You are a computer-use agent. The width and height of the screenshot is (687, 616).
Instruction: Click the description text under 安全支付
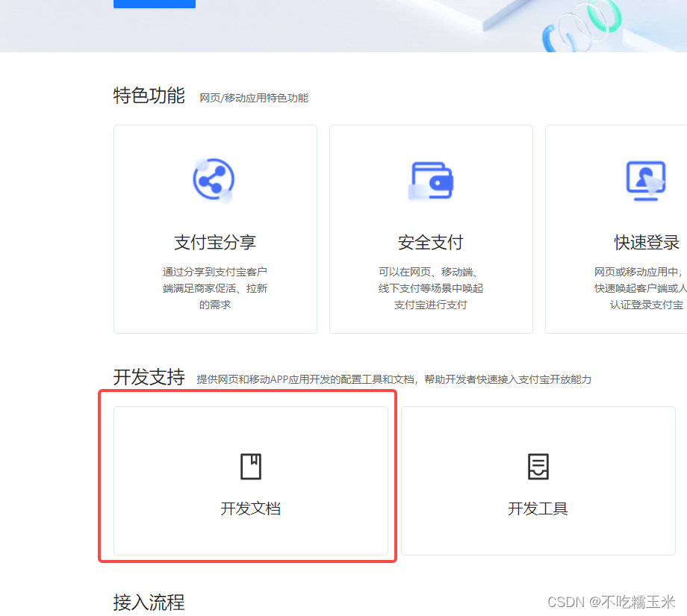click(431, 288)
